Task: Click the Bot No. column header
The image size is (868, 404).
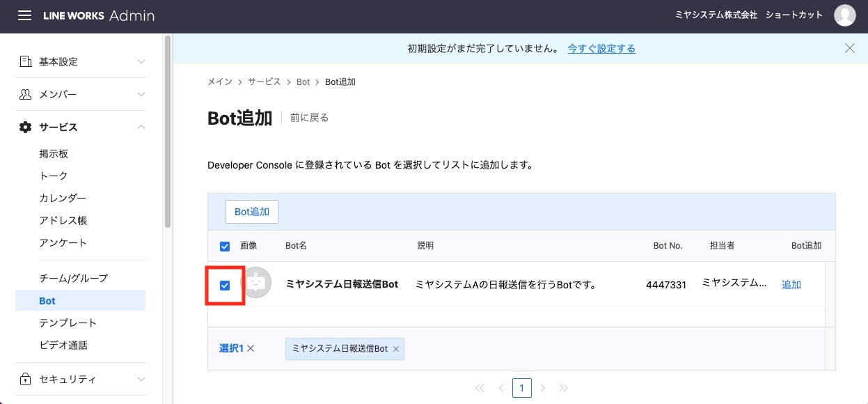Action: 668,246
